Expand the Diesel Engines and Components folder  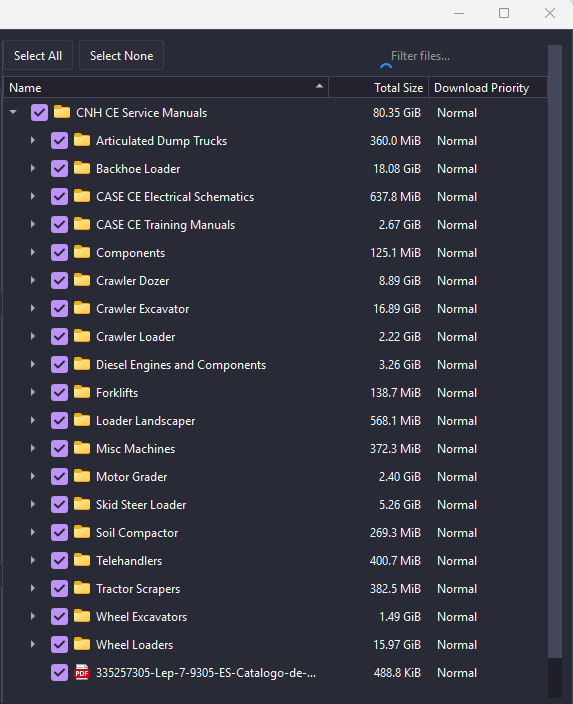(x=33, y=364)
